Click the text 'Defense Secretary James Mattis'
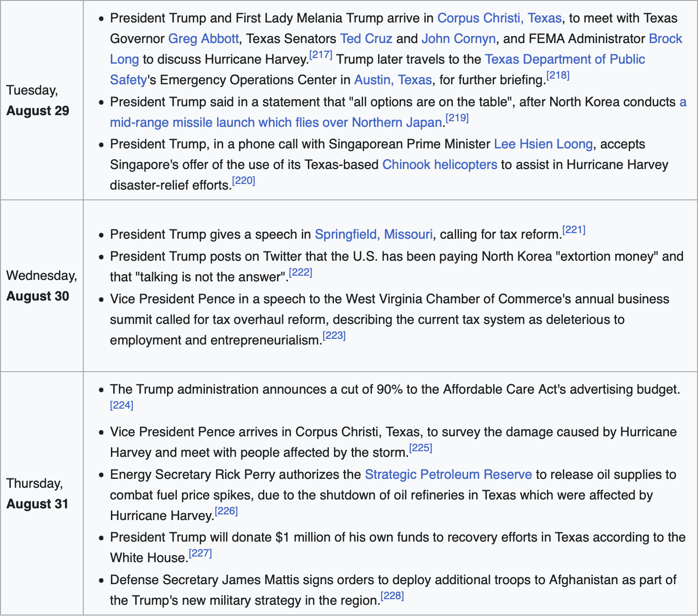 point(204,580)
